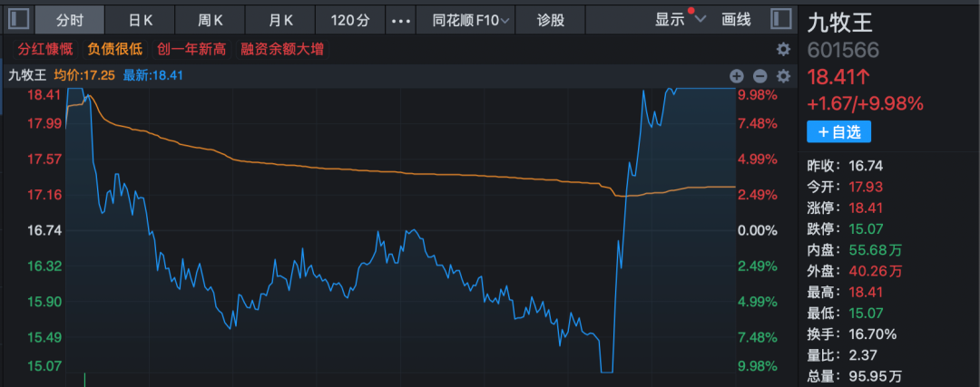
Task: Select stock code 601566
Action: point(843,50)
